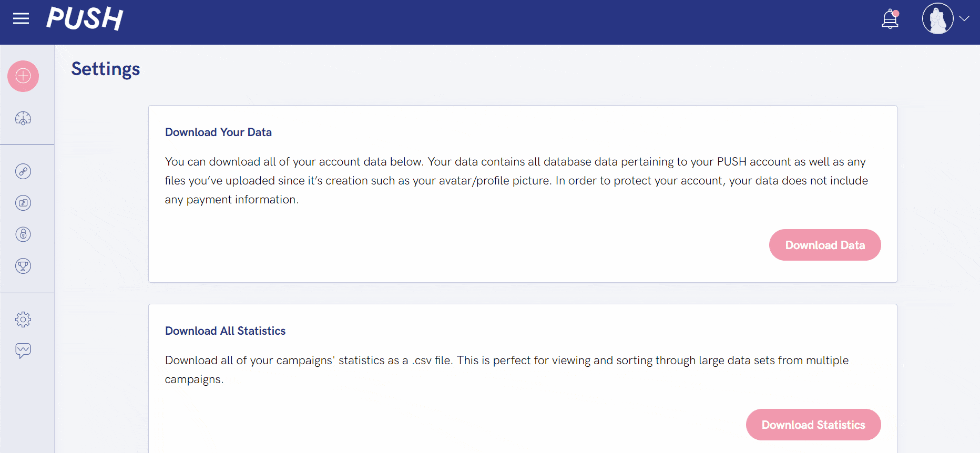Click the pink plus create button
Image resolution: width=980 pixels, height=453 pixels.
pyautogui.click(x=23, y=76)
